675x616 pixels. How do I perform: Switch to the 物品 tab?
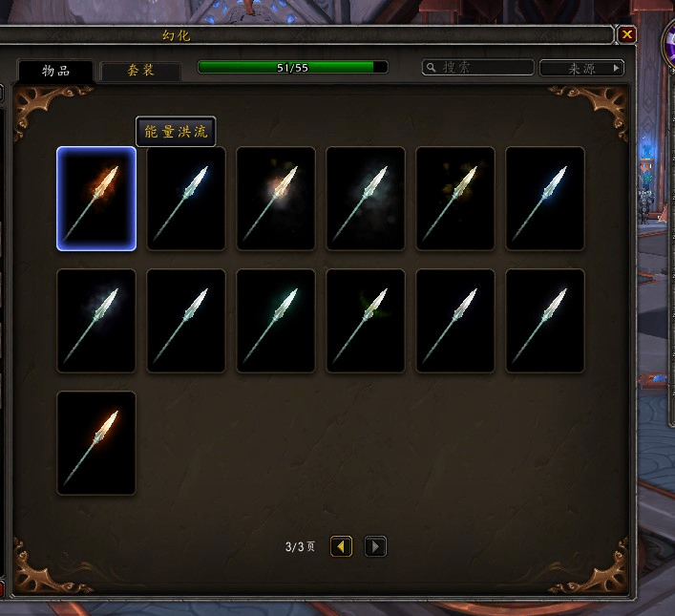pyautogui.click(x=55, y=71)
